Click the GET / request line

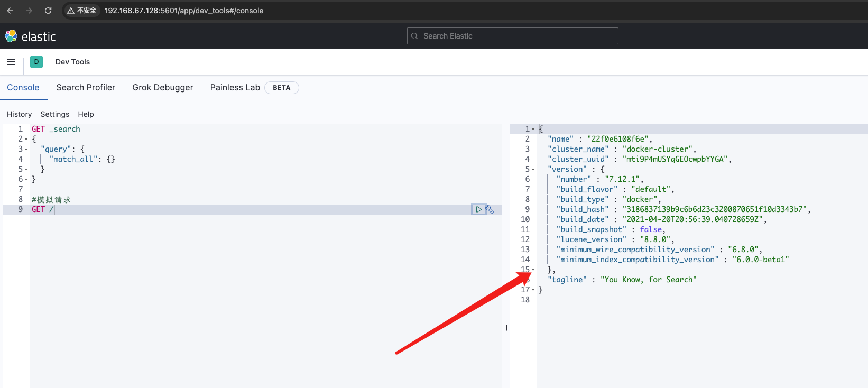[x=43, y=209]
